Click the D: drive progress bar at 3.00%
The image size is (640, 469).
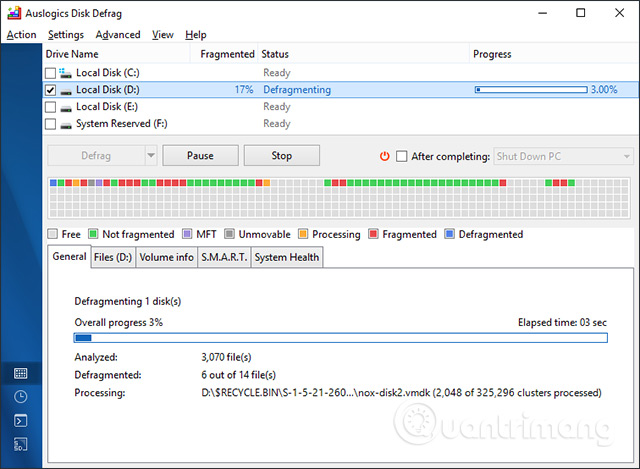pyautogui.click(x=531, y=89)
